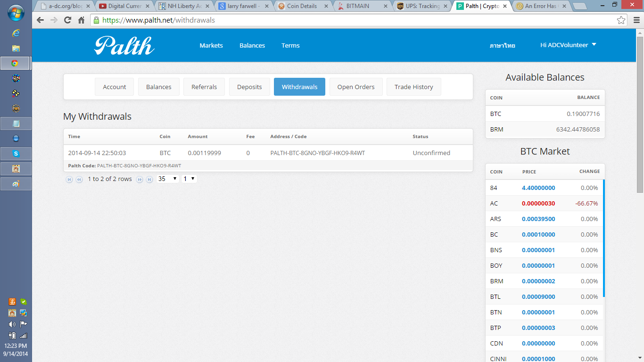Launch Internet Explorer from the taskbar
The height and width of the screenshot is (362, 644).
pyautogui.click(x=16, y=33)
